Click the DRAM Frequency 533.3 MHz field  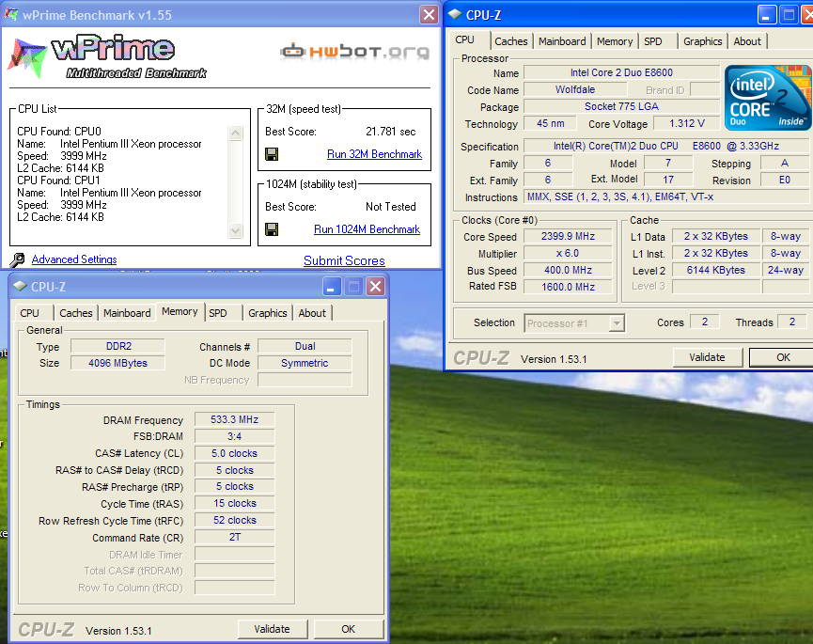coord(235,419)
